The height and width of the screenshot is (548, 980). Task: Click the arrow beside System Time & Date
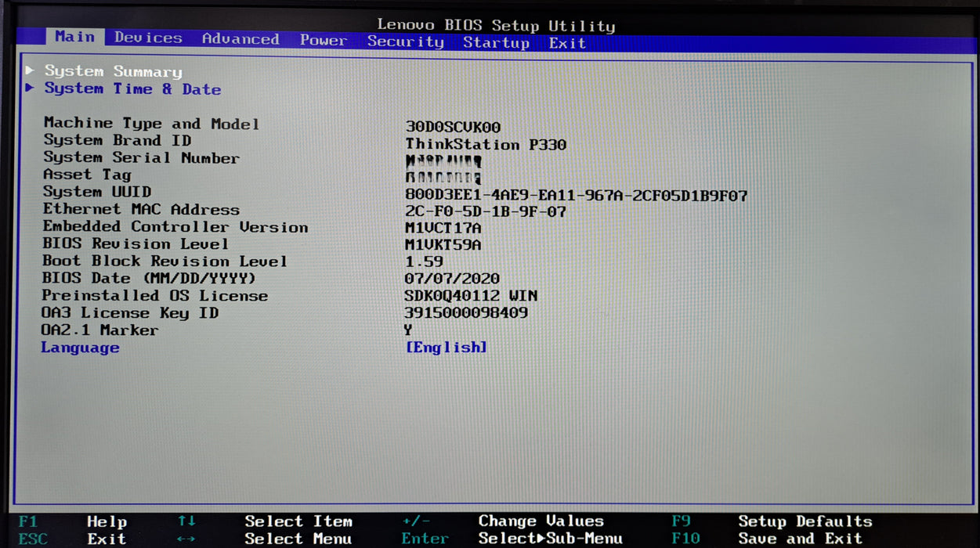[x=30, y=88]
